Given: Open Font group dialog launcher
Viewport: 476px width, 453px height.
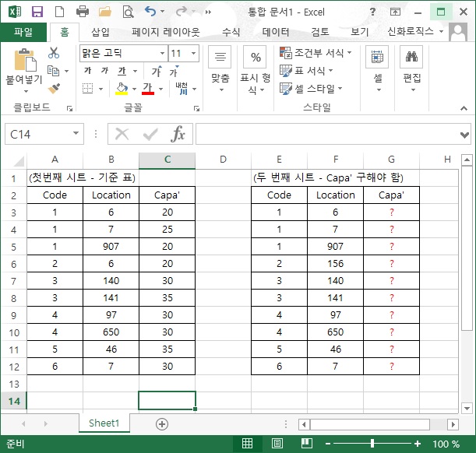Looking at the screenshot, I should (x=196, y=108).
